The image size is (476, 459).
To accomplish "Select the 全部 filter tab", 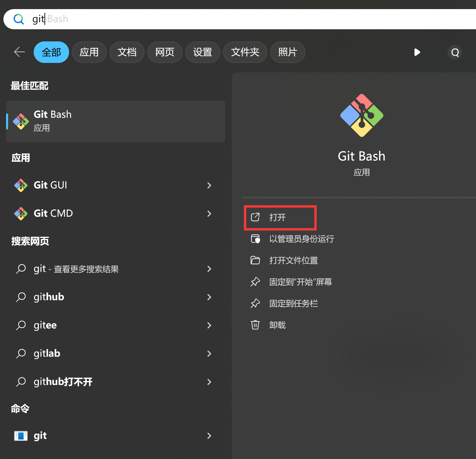I will point(51,52).
